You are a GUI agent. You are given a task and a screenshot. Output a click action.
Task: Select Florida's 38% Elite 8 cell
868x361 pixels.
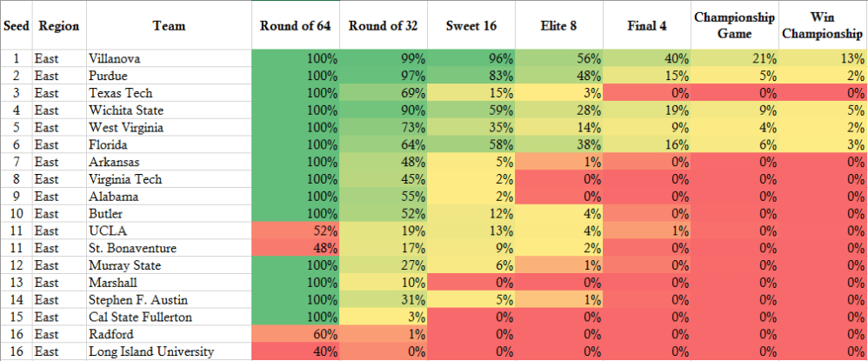coord(559,145)
